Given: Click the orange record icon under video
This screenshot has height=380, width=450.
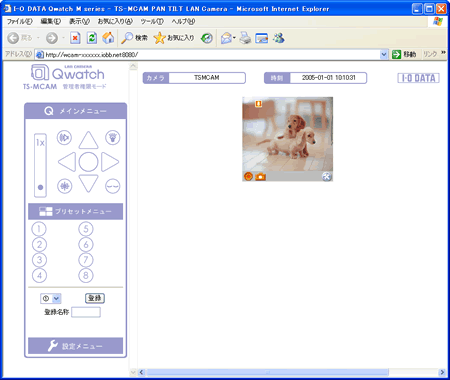Looking at the screenshot, I should point(248,176).
